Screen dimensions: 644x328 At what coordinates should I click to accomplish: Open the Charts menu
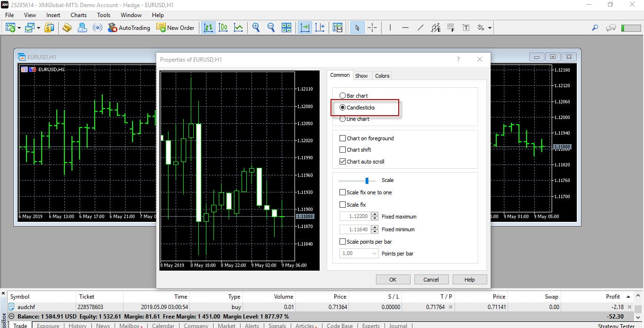79,15
